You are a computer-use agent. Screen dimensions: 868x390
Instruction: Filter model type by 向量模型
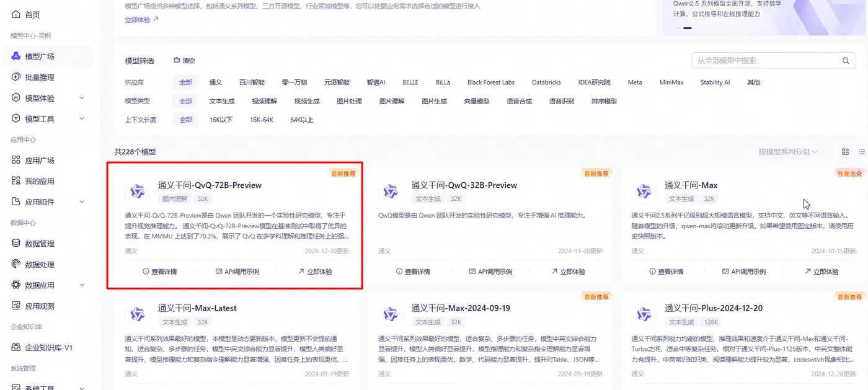[477, 101]
